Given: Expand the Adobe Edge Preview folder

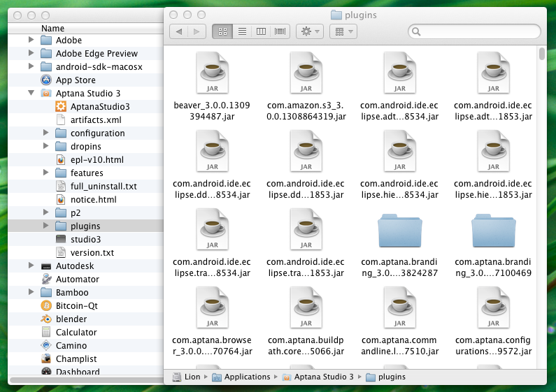Looking at the screenshot, I should tap(31, 53).
